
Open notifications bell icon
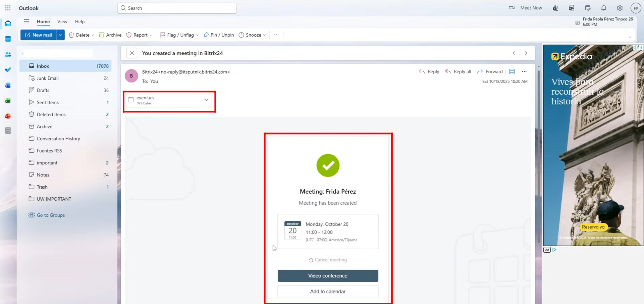(603, 8)
